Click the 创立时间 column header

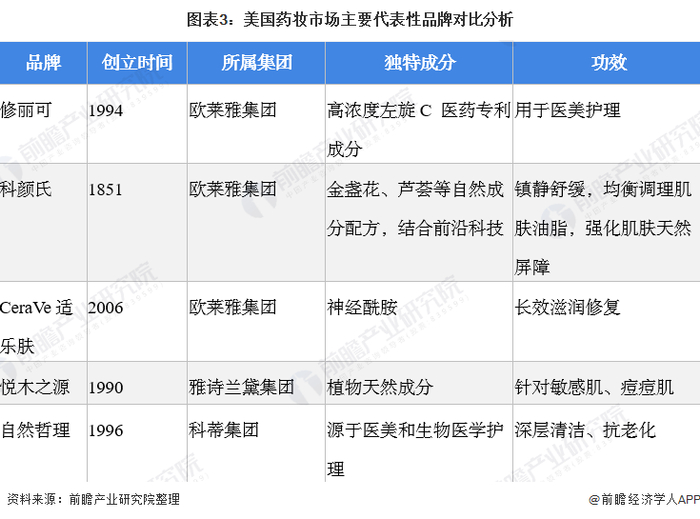pyautogui.click(x=138, y=63)
